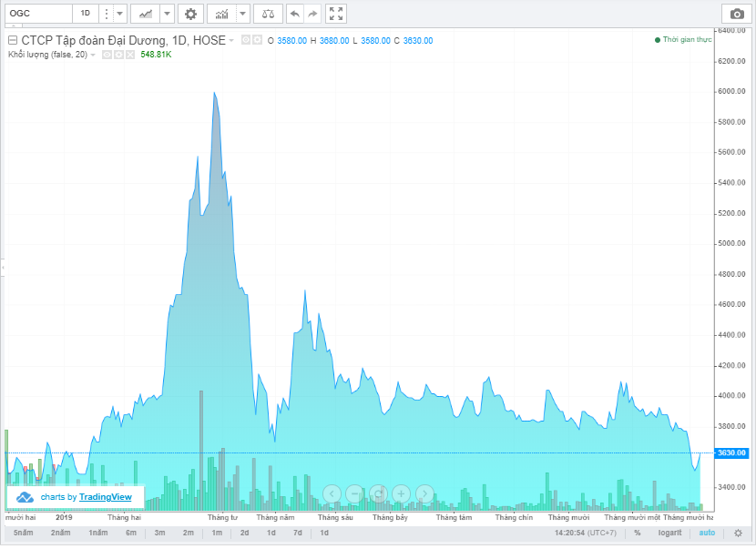Open timezone menu at 14:20:54 (UTC+7)
Viewport: 756px width, 549px height.
point(586,533)
